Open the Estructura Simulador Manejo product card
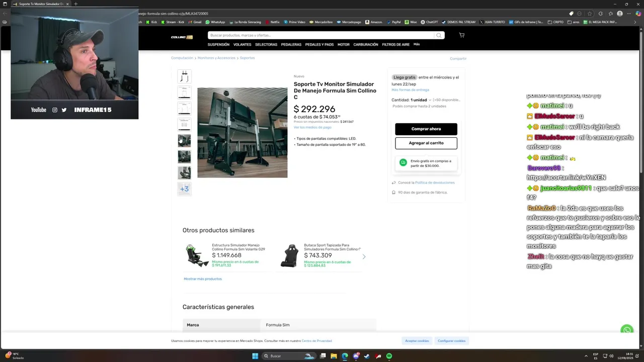Image resolution: width=644 pixels, height=362 pixels. (x=226, y=255)
